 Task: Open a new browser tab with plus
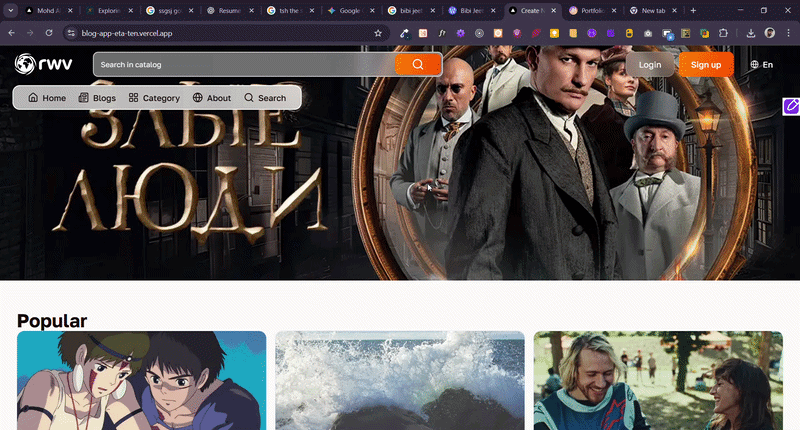point(693,10)
